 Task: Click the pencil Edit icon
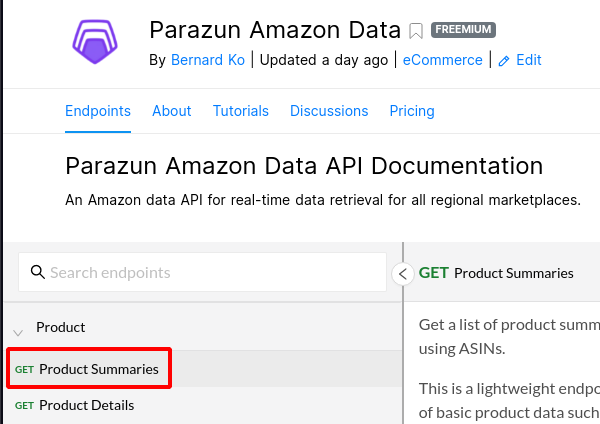pyautogui.click(x=504, y=61)
